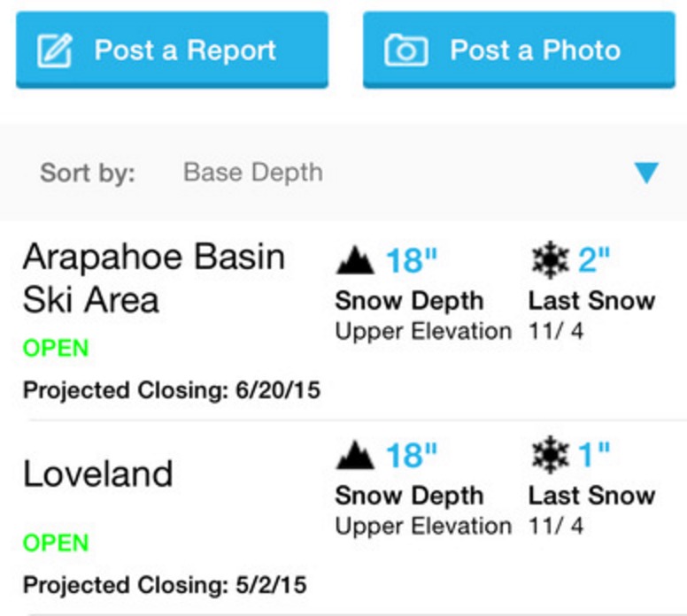Tap the Sort by label
Screen dimensions: 687x616
(x=88, y=173)
